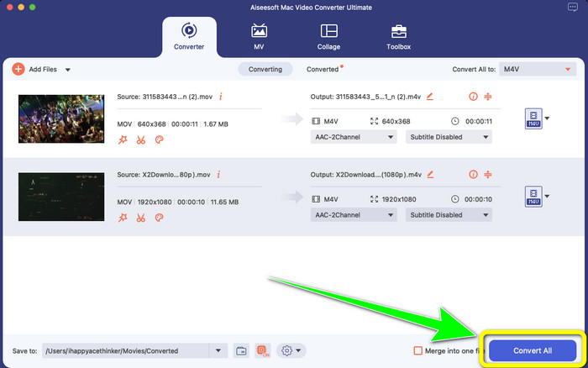Open AAC-2Channel dropdown for first video
Viewport: 588px width, 368px height.
pyautogui.click(x=354, y=137)
